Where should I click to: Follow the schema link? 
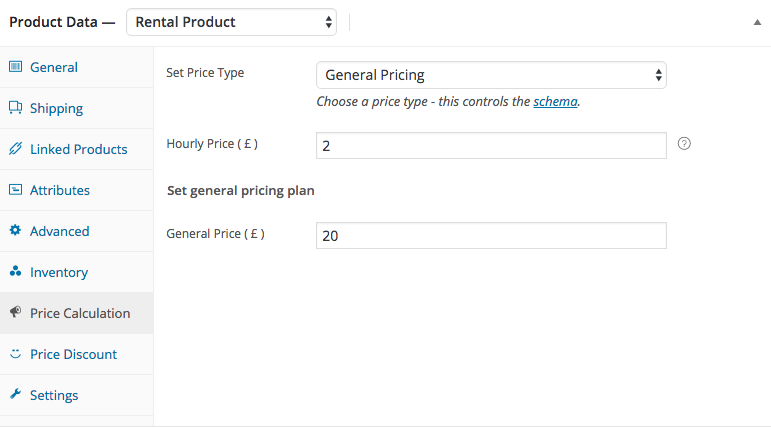click(x=555, y=102)
